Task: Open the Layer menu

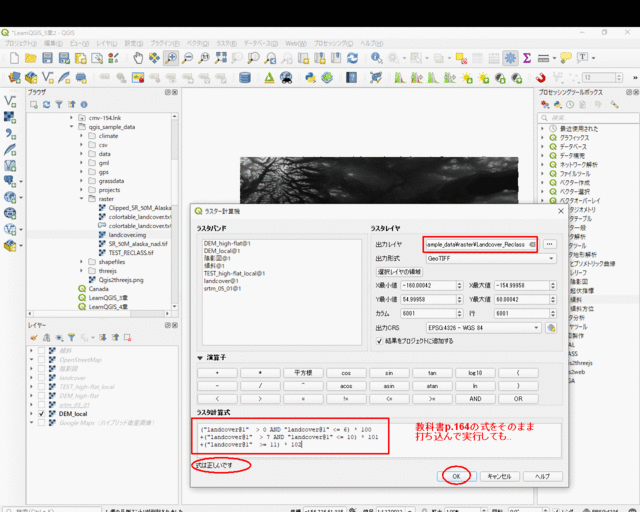Action: (x=107, y=43)
